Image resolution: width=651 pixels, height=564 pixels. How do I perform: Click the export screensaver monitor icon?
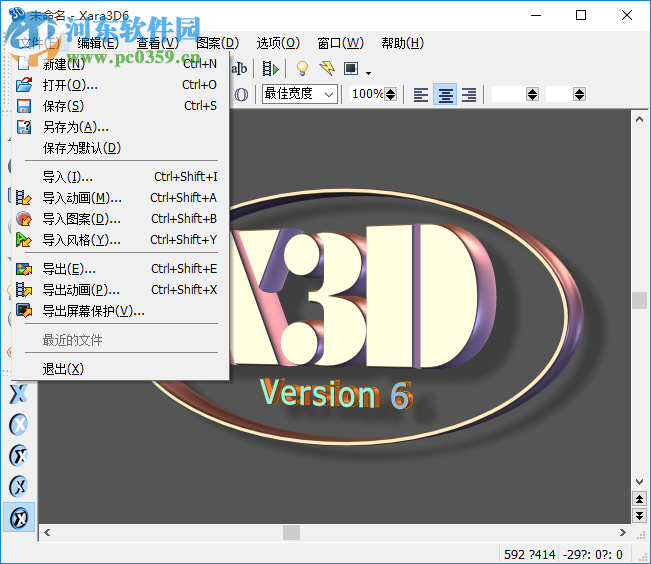[x=24, y=311]
